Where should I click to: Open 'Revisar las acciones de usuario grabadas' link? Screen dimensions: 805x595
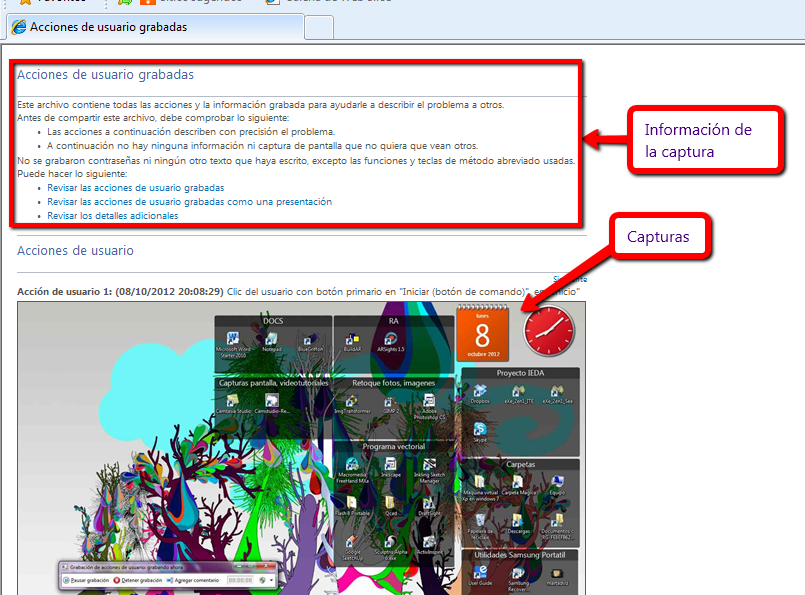(x=136, y=188)
